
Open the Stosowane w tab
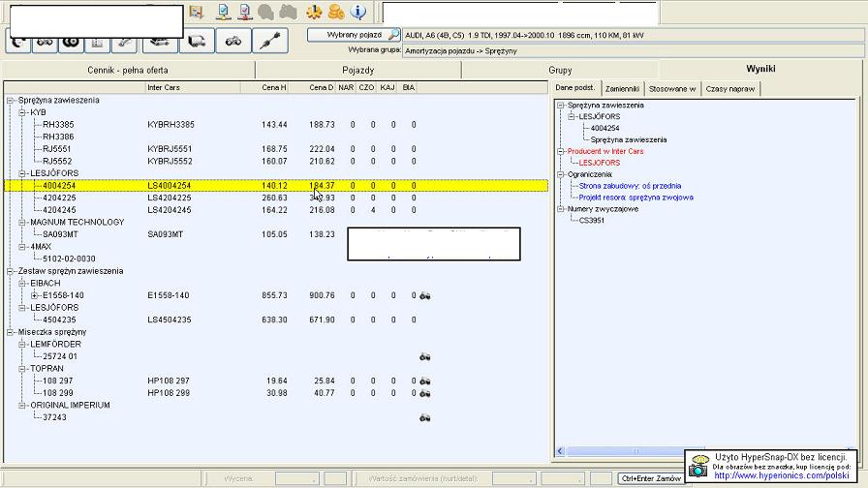point(672,88)
